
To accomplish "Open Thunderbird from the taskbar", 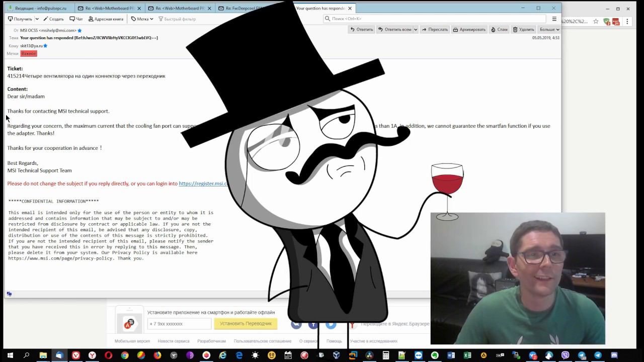I will click(59, 355).
